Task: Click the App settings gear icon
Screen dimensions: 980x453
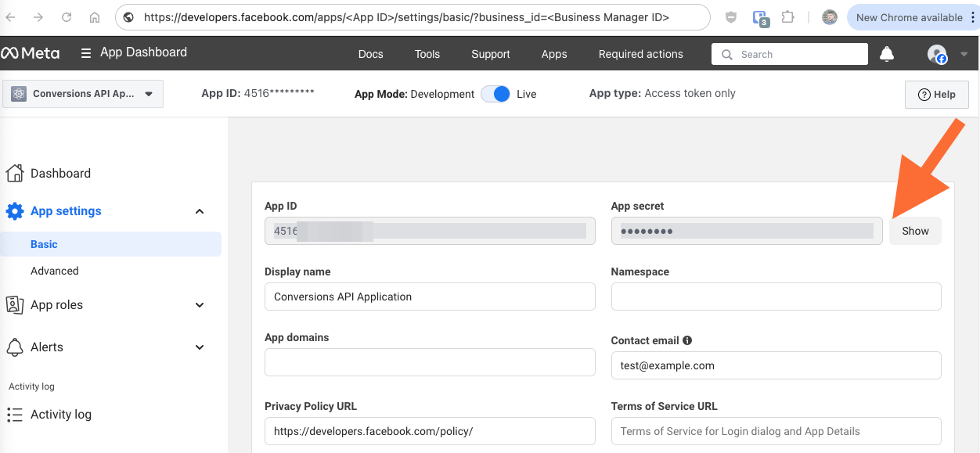Action: click(x=15, y=211)
